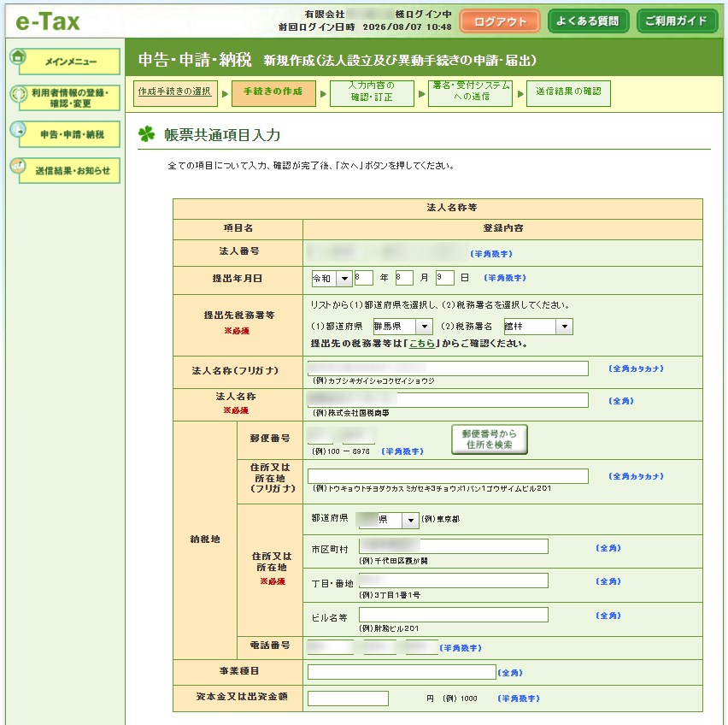Click the green clover icon by 帳票共通項目入力
The width and height of the screenshot is (728, 725).
(x=146, y=133)
